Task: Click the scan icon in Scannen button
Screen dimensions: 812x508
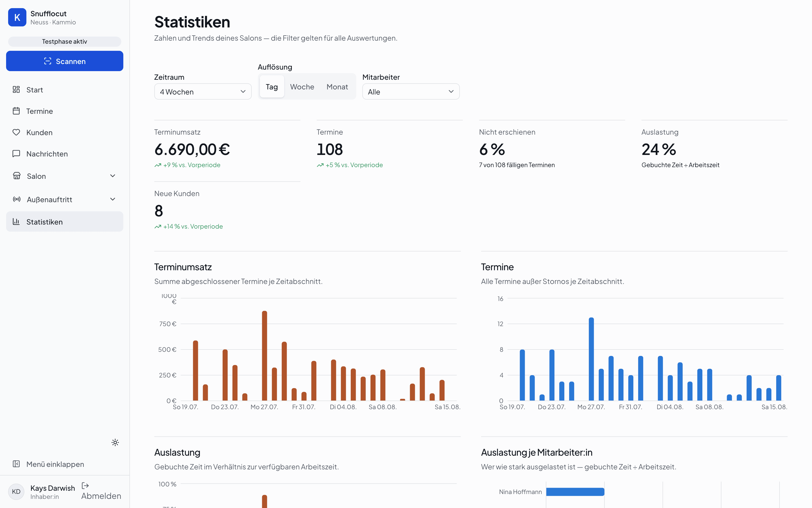Action: tap(48, 61)
